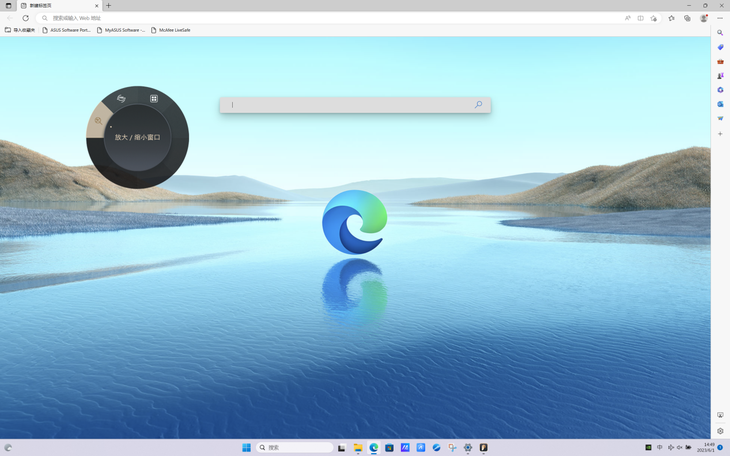This screenshot has height=456, width=730.
Task: Open the Games chess-piece sidebar icon
Action: click(x=720, y=75)
